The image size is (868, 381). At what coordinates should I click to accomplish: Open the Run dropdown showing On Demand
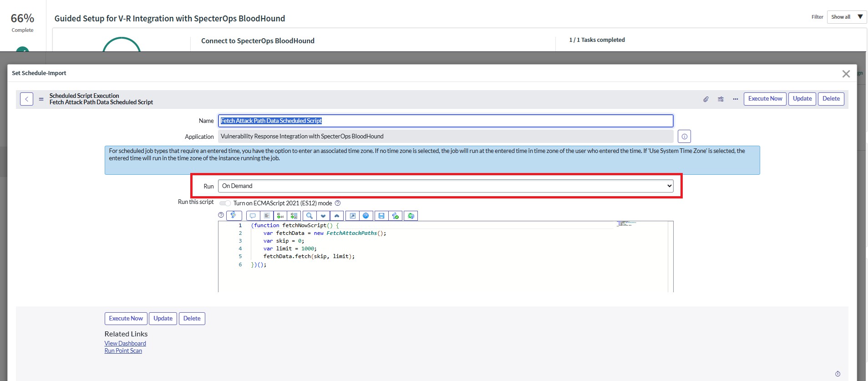point(446,186)
